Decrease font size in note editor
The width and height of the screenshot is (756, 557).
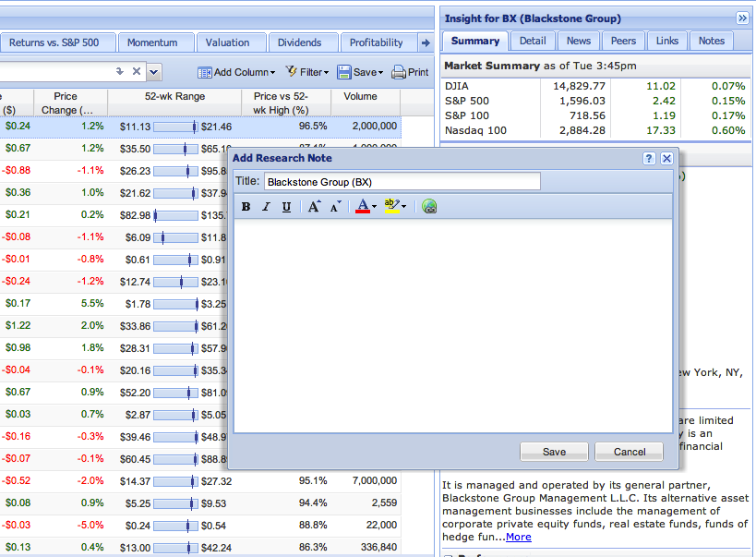(336, 207)
